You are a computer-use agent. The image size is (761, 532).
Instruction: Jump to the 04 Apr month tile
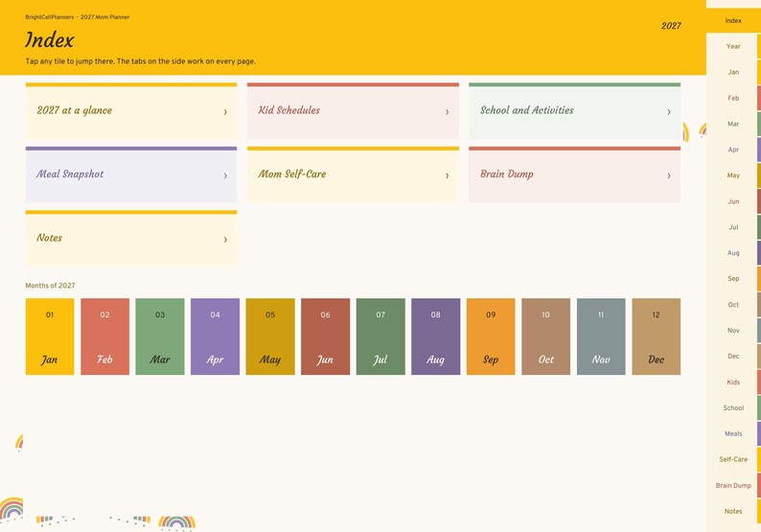[x=215, y=336]
